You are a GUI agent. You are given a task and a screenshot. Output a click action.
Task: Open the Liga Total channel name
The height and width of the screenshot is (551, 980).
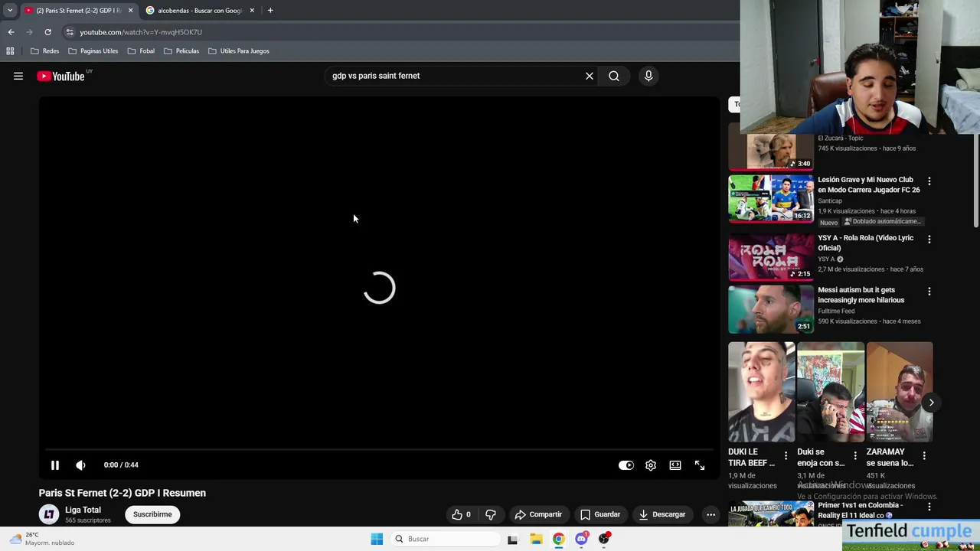point(83,510)
